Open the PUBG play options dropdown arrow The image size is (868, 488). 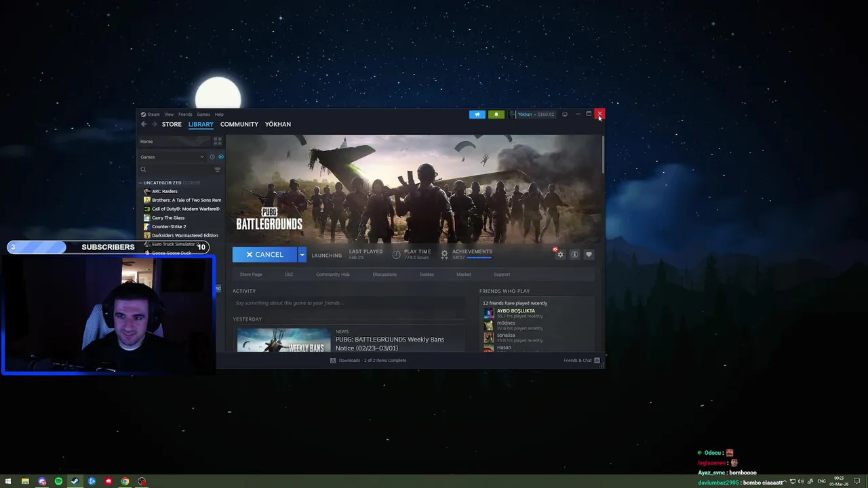(x=302, y=255)
